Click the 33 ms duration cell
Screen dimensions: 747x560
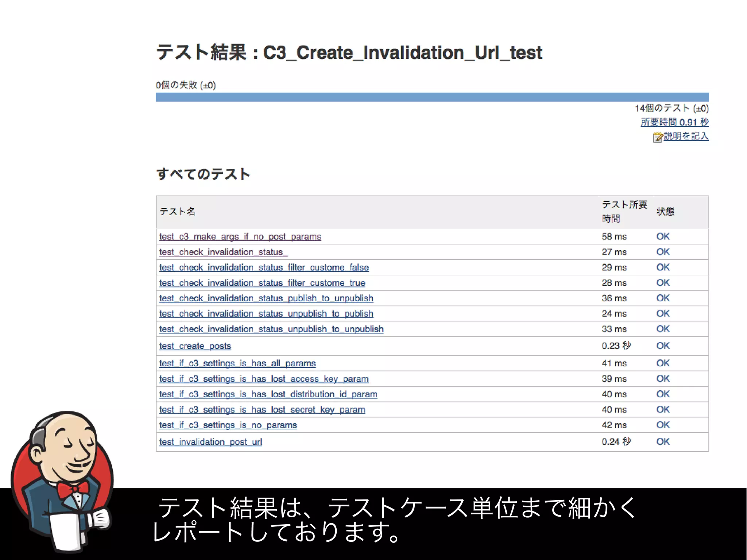(x=614, y=329)
